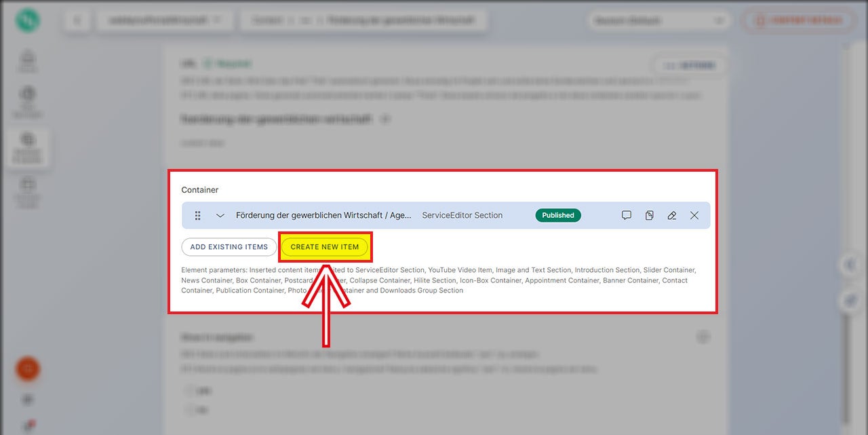Grab the drag handle of the container item
The width and height of the screenshot is (868, 435).
coord(198,216)
